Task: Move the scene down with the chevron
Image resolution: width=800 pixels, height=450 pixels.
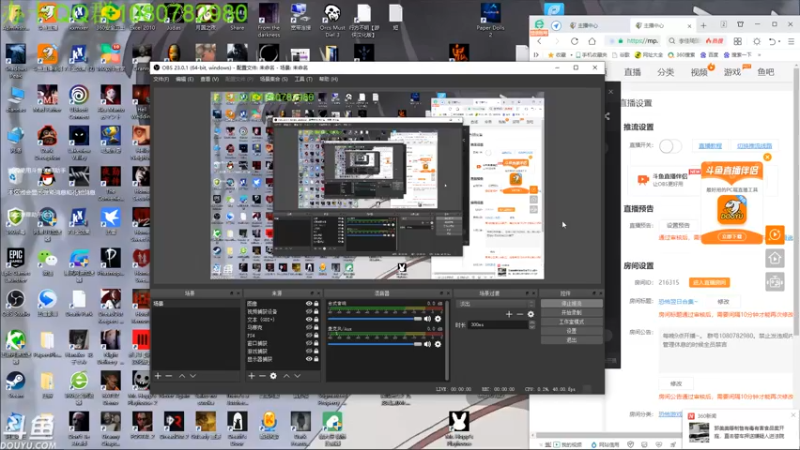Action: click(193, 376)
